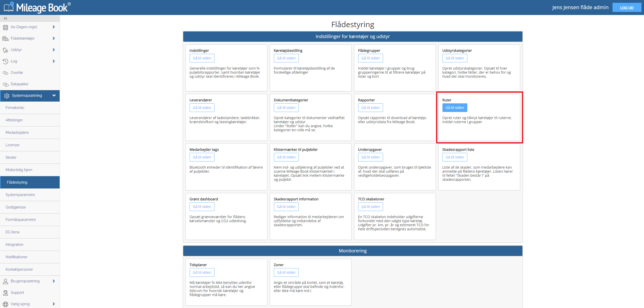Open Firmakonto in the sidebar
This screenshot has height=308, width=644.
tap(30, 108)
